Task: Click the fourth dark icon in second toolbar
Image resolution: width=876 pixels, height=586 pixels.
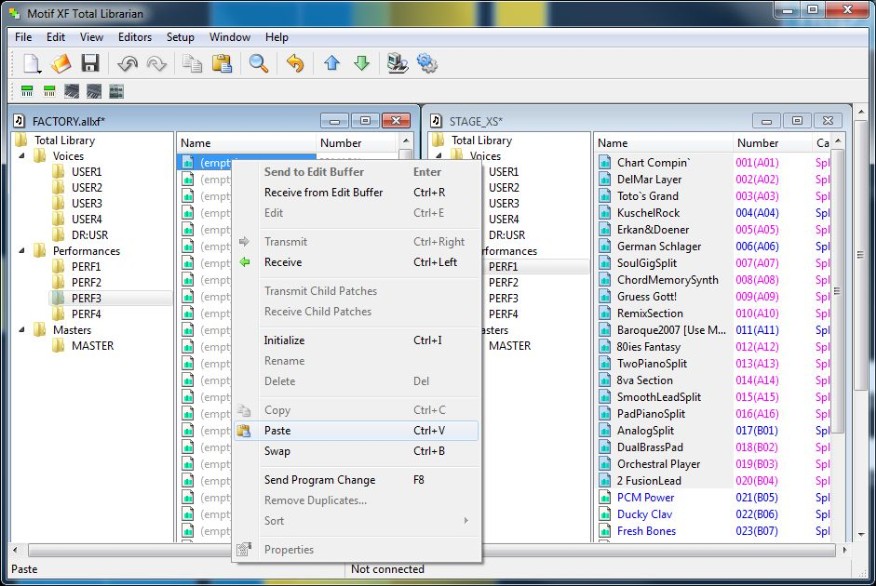Action: (94, 92)
